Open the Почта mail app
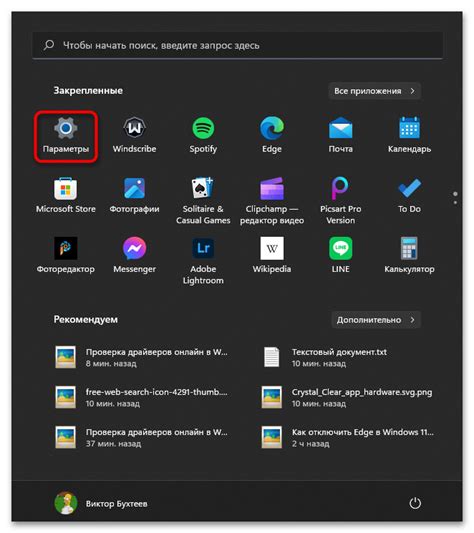The image size is (474, 533). 340,136
